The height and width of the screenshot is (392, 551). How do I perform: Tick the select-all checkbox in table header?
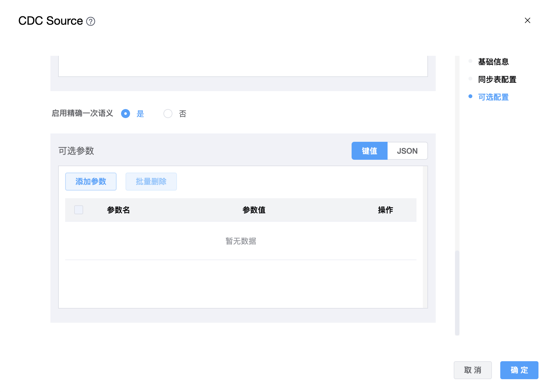(79, 210)
